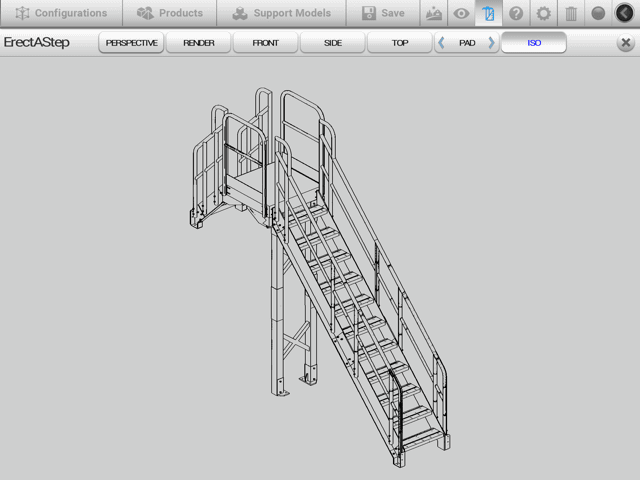Screen dimensions: 640x480
Task: Click the landscape image icon
Action: [433, 13]
